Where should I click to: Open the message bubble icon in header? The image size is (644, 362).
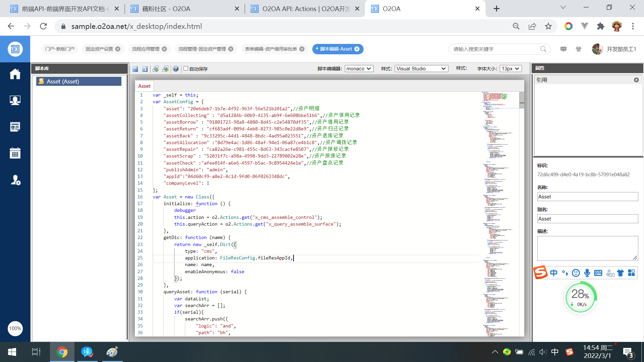pyautogui.click(x=563, y=49)
